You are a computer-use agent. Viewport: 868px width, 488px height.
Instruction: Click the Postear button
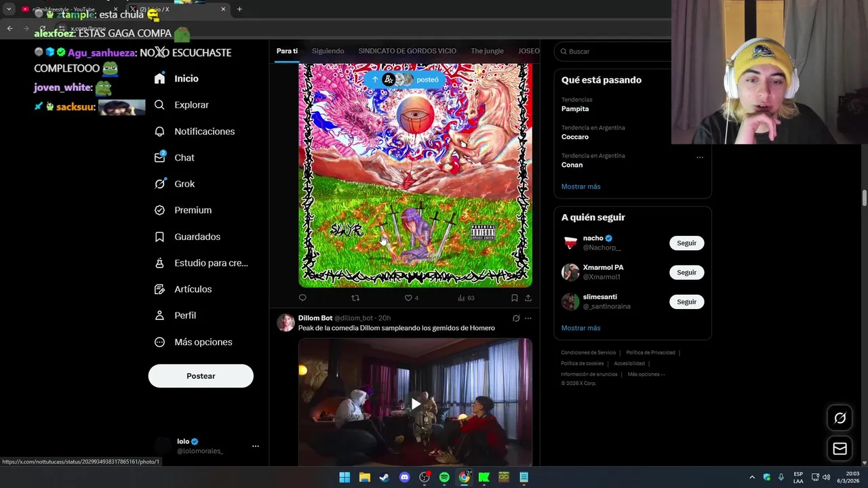[201, 376]
